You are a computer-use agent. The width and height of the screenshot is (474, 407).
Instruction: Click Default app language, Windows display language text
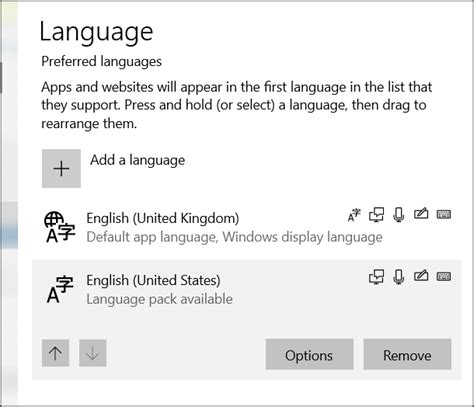pyautogui.click(x=234, y=237)
